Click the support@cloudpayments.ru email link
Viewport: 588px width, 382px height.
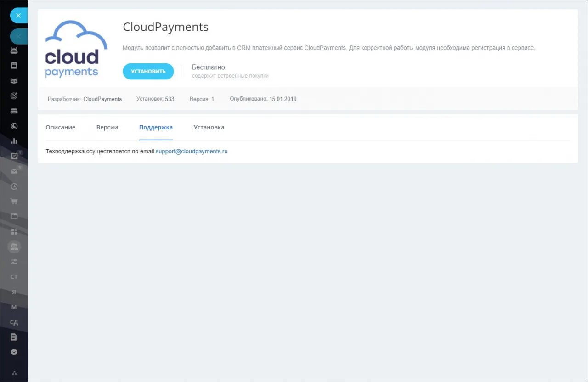pyautogui.click(x=192, y=151)
